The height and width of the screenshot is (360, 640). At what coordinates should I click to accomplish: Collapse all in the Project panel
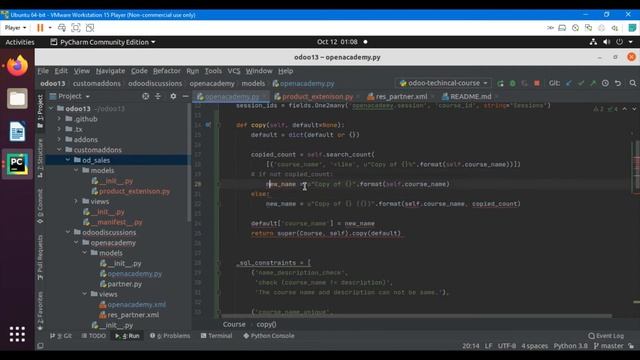[158, 96]
